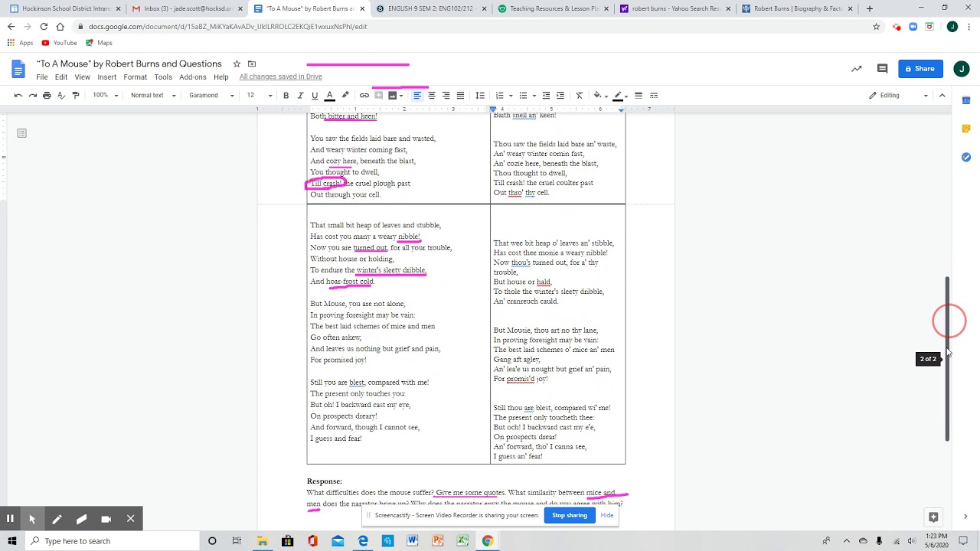Choose the Screencastify mouse pointer tool
The width and height of the screenshot is (980, 551).
click(32, 519)
